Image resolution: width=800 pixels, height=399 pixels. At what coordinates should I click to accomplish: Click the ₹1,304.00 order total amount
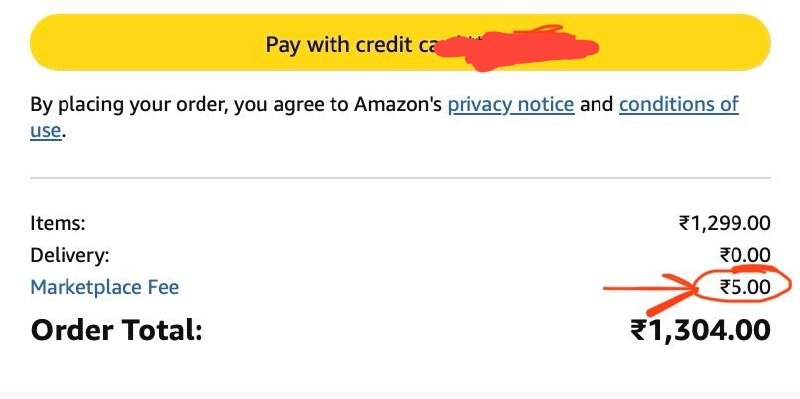(x=701, y=330)
